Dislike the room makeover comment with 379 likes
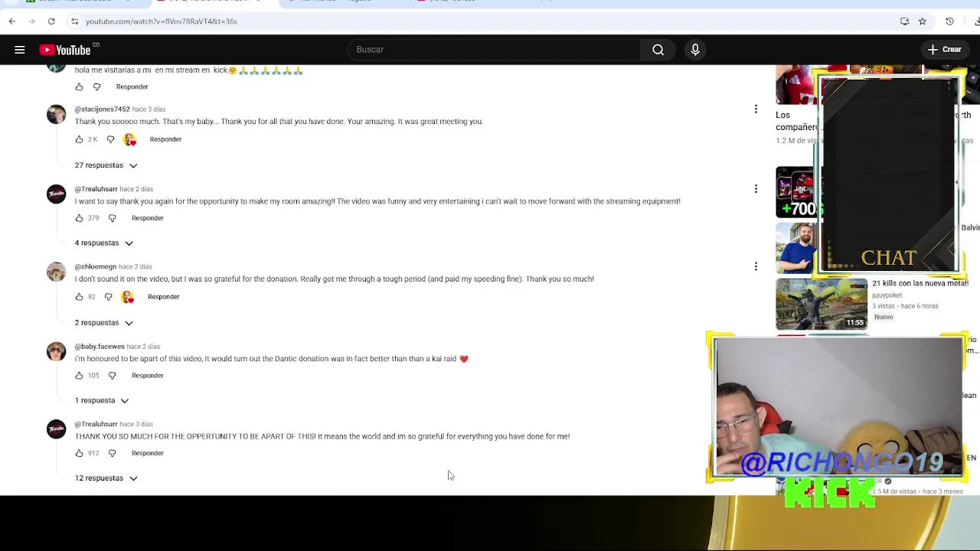The width and height of the screenshot is (980, 551). [x=112, y=218]
